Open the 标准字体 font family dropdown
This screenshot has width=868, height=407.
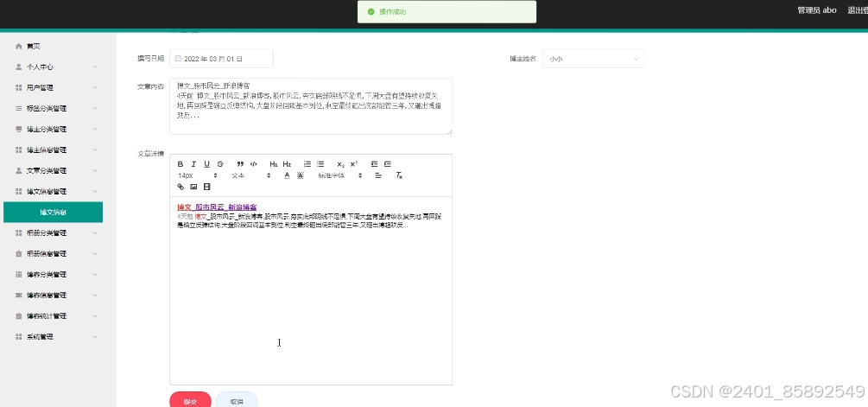pyautogui.click(x=340, y=175)
